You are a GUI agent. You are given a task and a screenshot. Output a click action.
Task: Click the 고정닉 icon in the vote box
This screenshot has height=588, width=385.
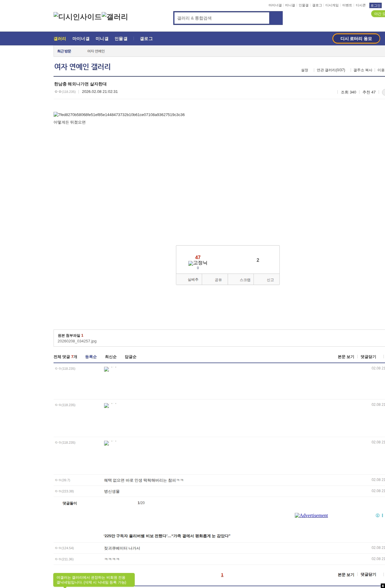pyautogui.click(x=198, y=263)
